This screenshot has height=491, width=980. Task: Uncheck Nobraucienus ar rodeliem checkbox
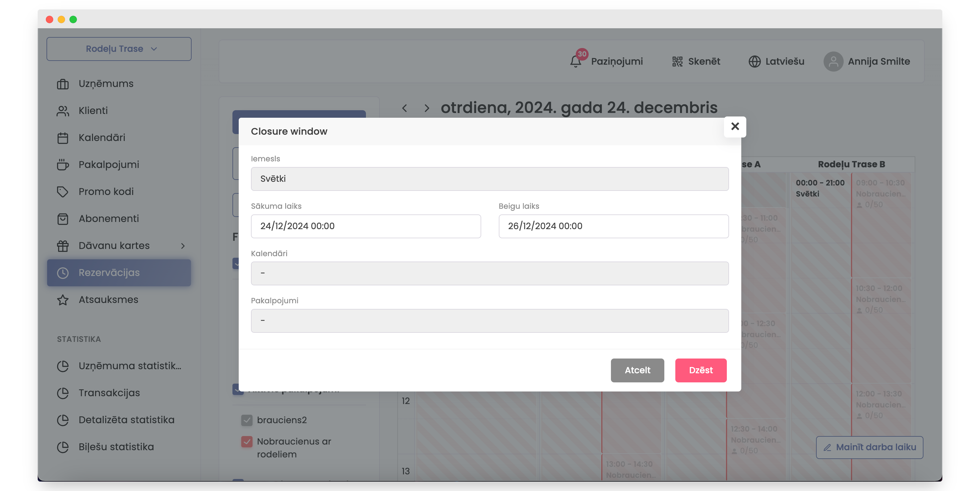(x=247, y=442)
